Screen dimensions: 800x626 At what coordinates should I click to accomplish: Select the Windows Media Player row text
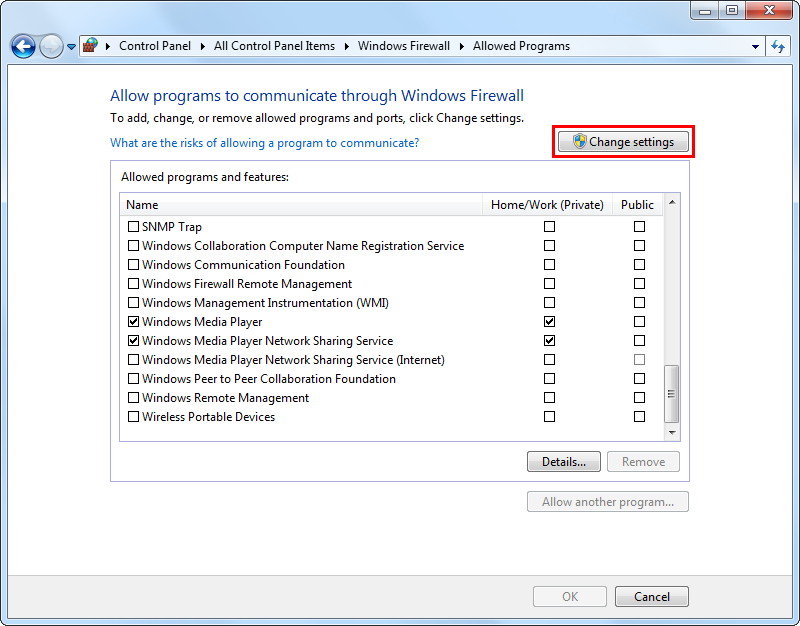202,322
